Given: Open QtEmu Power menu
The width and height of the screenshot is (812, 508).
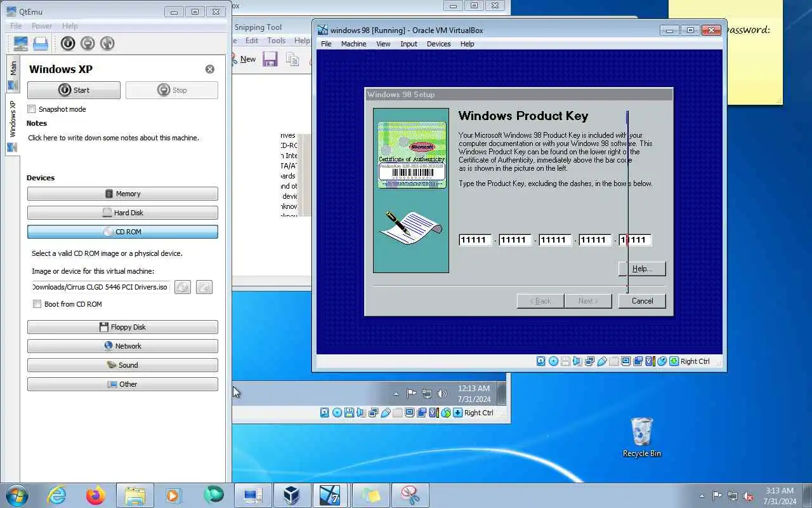Looking at the screenshot, I should 42,26.
